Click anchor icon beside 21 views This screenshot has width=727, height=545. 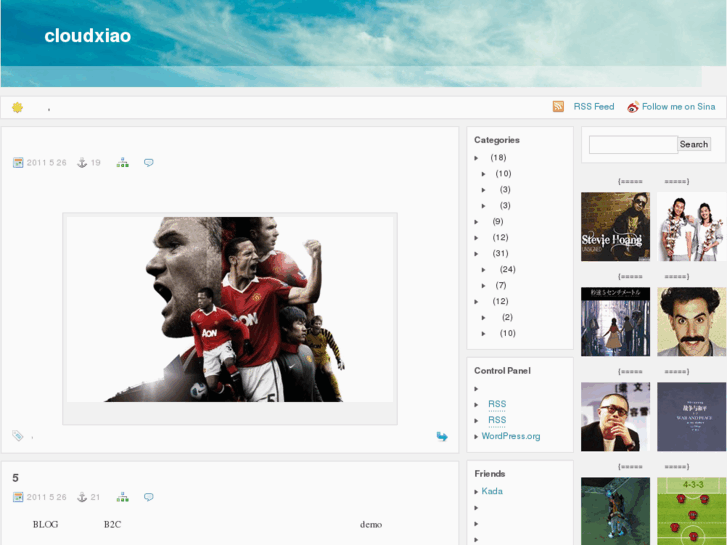click(82, 497)
